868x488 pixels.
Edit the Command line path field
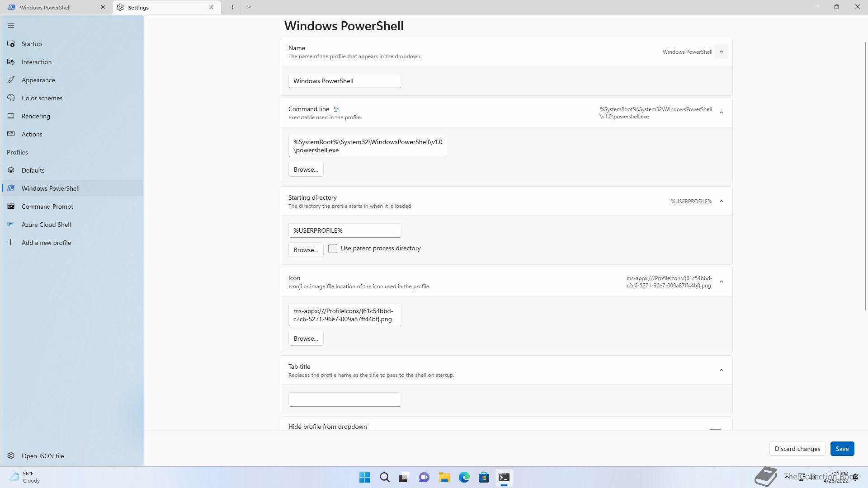pyautogui.click(x=367, y=146)
